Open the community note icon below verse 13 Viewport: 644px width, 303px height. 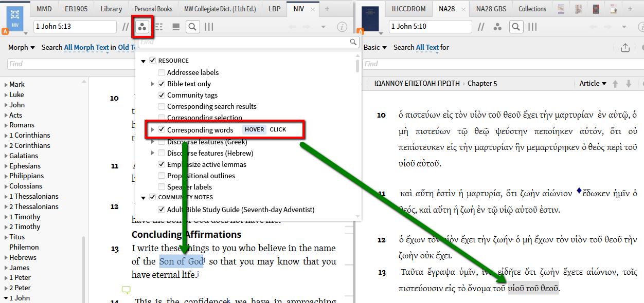point(126,290)
